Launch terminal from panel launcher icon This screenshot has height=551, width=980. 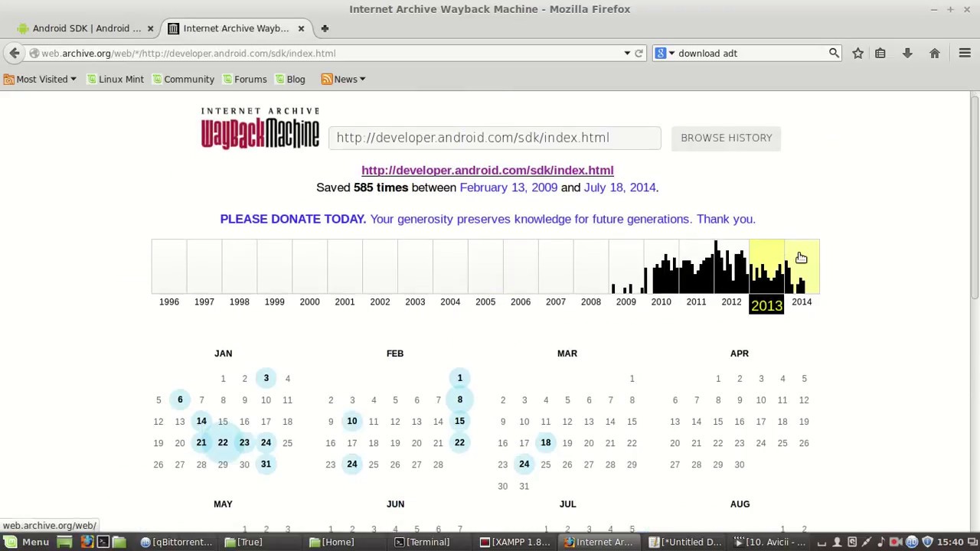click(x=103, y=542)
